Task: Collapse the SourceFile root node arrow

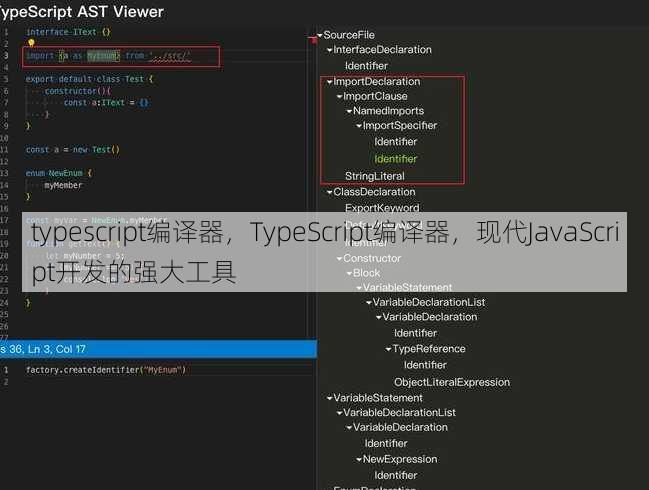Action: tap(320, 36)
